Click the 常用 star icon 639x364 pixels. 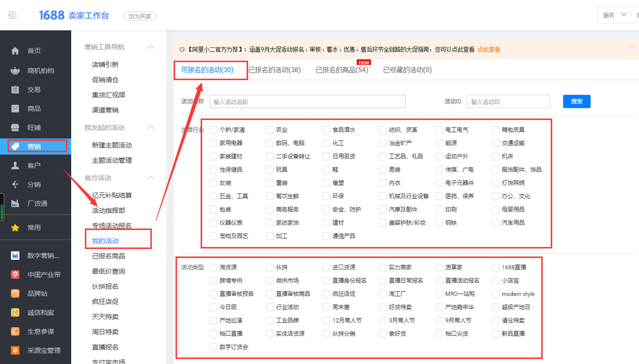click(15, 228)
